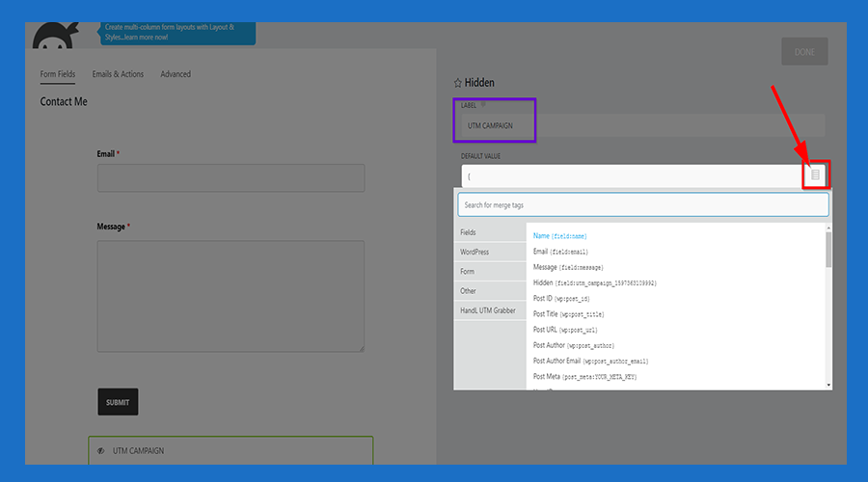This screenshot has height=482, width=868.
Task: Pick the Name {field:name} merge tag
Action: tap(560, 236)
